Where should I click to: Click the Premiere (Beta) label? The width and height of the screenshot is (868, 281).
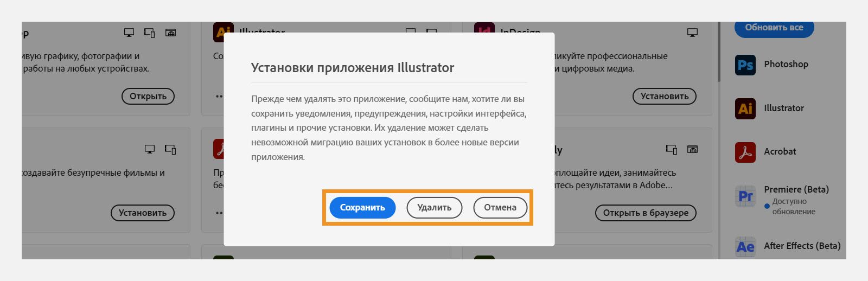tap(796, 189)
